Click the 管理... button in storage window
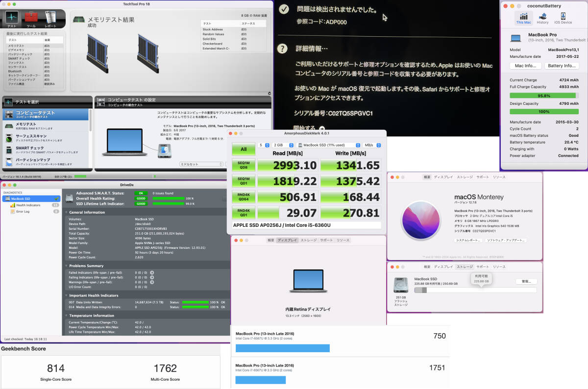The height and width of the screenshot is (389, 588). (526, 282)
